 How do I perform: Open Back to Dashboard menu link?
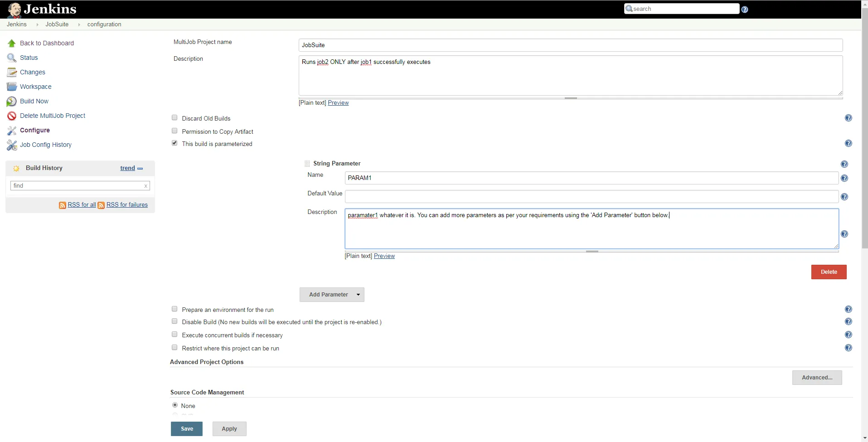pyautogui.click(x=47, y=43)
